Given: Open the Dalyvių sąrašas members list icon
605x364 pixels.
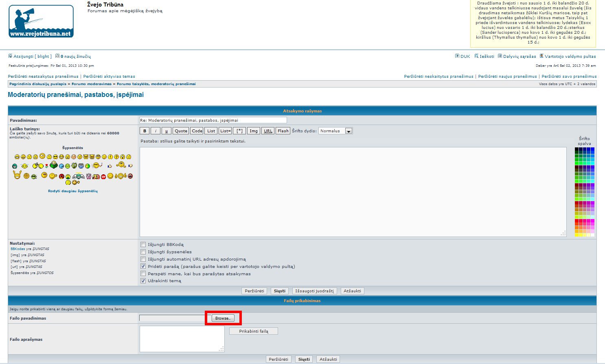Looking at the screenshot, I should click(500, 56).
